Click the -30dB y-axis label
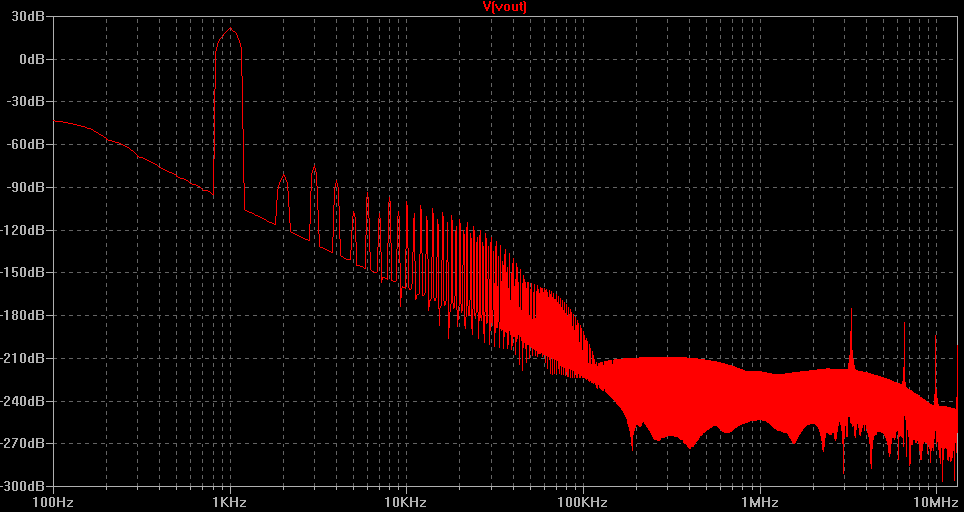Screen dimensions: 964x512 pos(25,101)
